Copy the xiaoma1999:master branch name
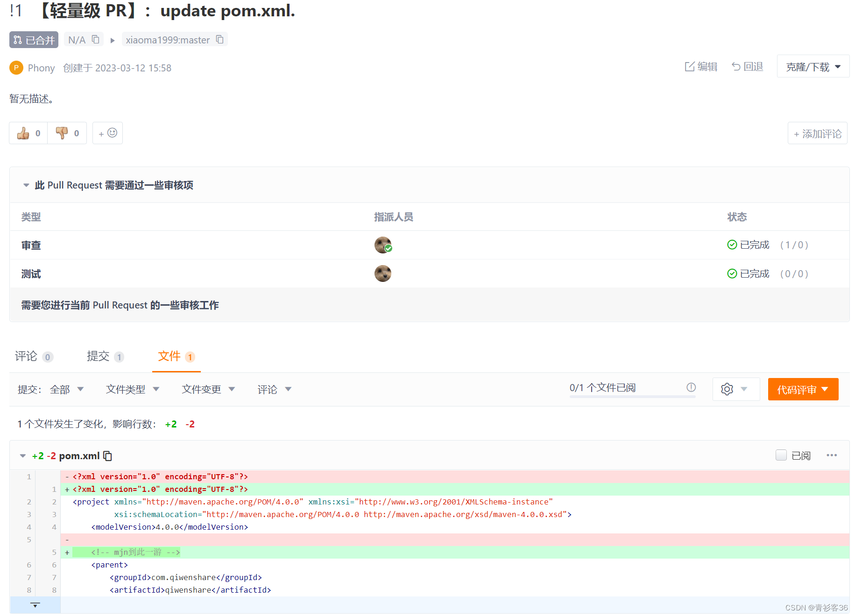 tap(219, 40)
